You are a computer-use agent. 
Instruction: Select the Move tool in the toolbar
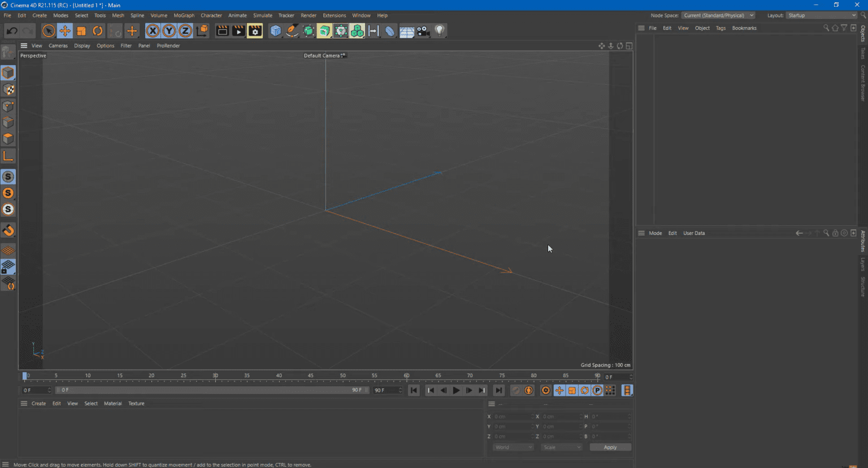(x=65, y=31)
